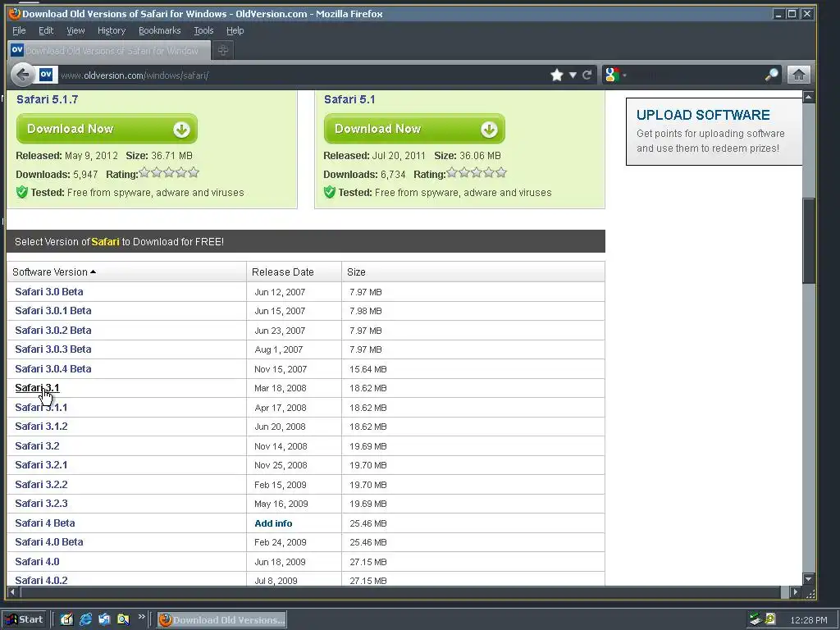The width and height of the screenshot is (840, 630).
Task: Open the Safari 3.0.1 Beta link
Action: tap(53, 311)
